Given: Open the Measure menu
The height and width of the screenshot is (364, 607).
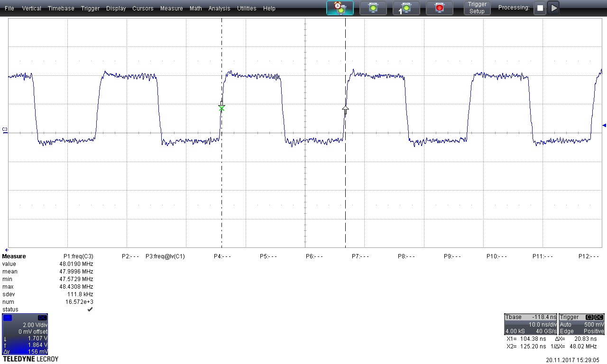Looking at the screenshot, I should pos(171,8).
